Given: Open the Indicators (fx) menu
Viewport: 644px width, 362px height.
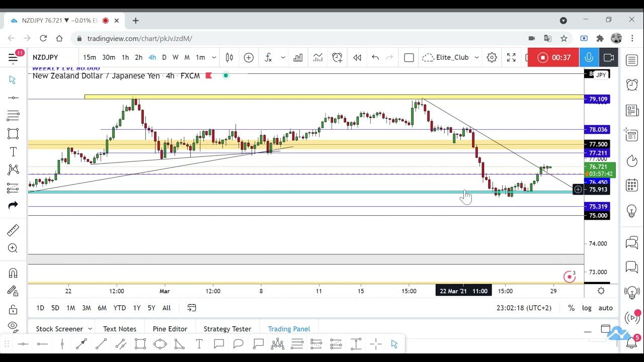Looking at the screenshot, I should coord(268,57).
